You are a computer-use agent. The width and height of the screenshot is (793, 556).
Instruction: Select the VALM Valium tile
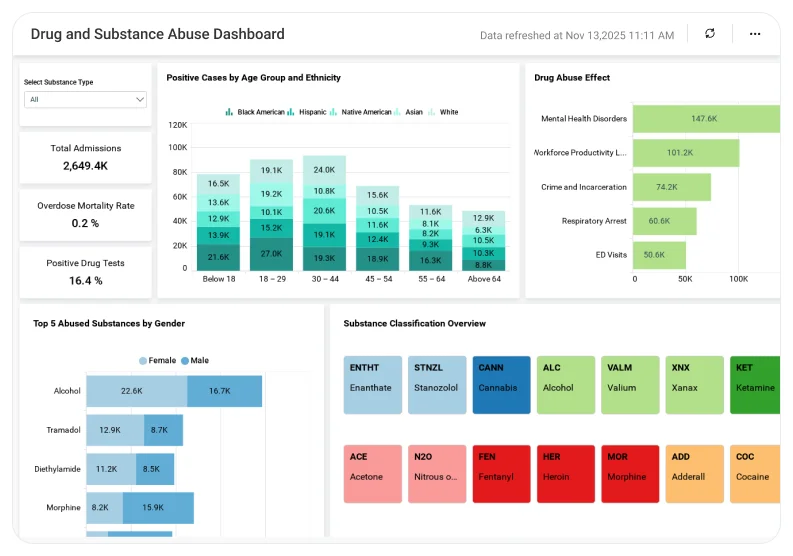(x=630, y=385)
